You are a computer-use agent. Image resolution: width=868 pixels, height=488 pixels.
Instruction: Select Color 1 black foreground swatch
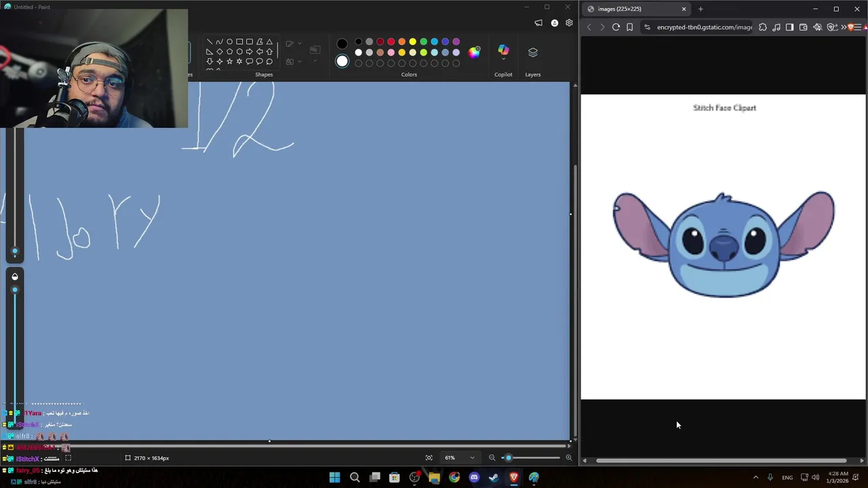click(x=342, y=43)
